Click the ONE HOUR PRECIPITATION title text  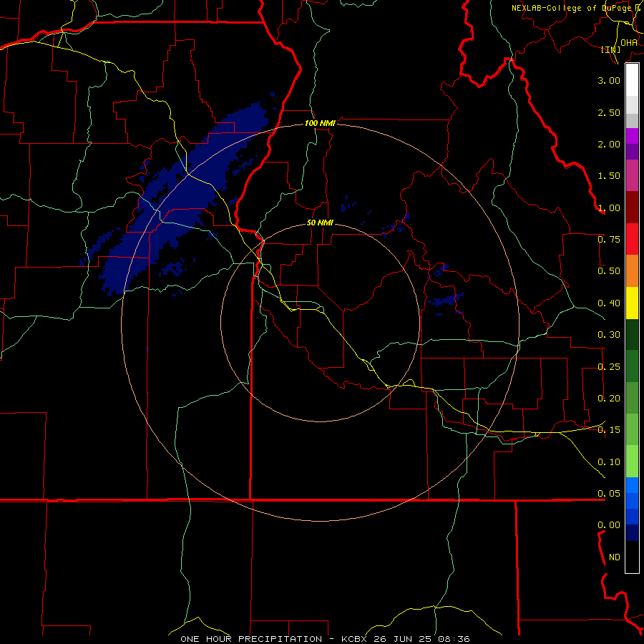[251, 639]
